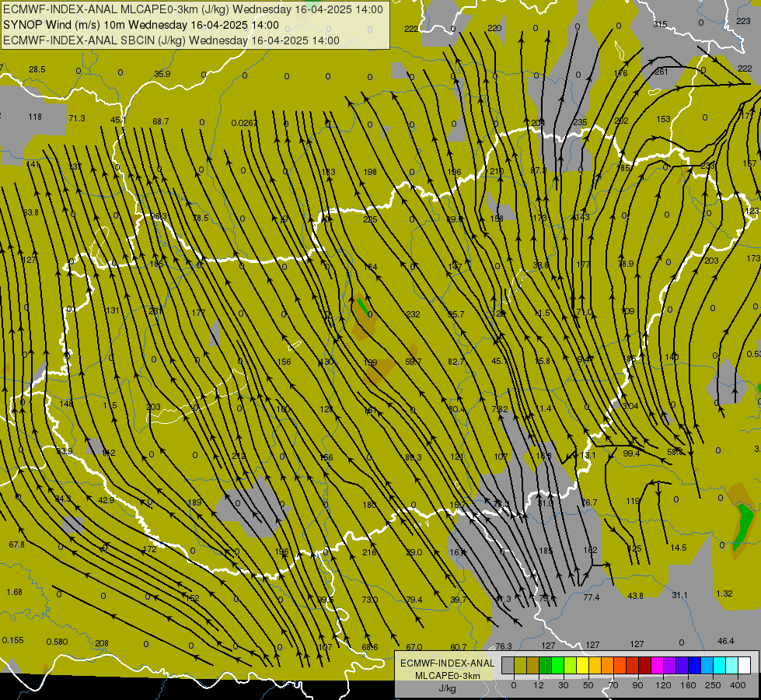Click the map value 77.4
This screenshot has width=761, height=700.
pyautogui.click(x=591, y=597)
